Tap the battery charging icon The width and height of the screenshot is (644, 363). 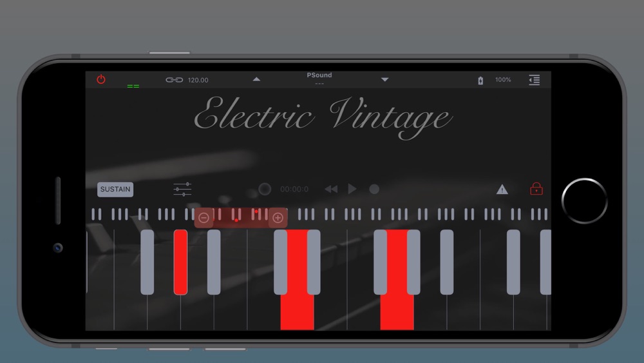[480, 80]
